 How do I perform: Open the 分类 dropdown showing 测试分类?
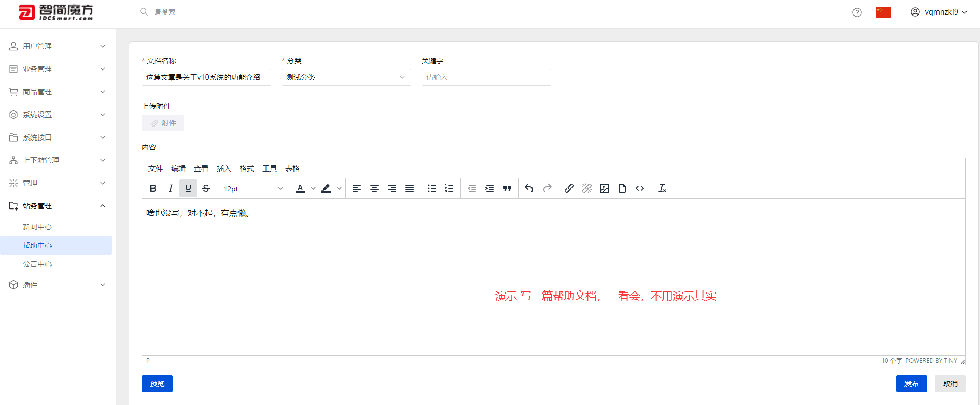point(346,77)
